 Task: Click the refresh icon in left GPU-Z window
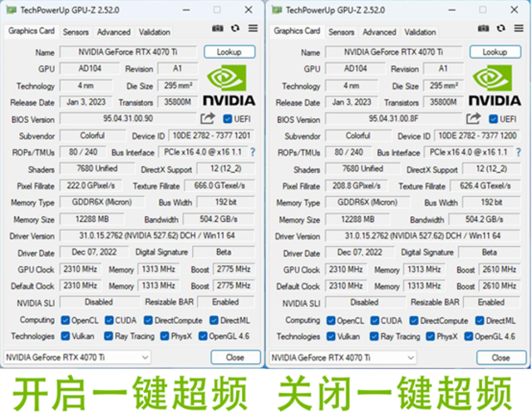(235, 28)
